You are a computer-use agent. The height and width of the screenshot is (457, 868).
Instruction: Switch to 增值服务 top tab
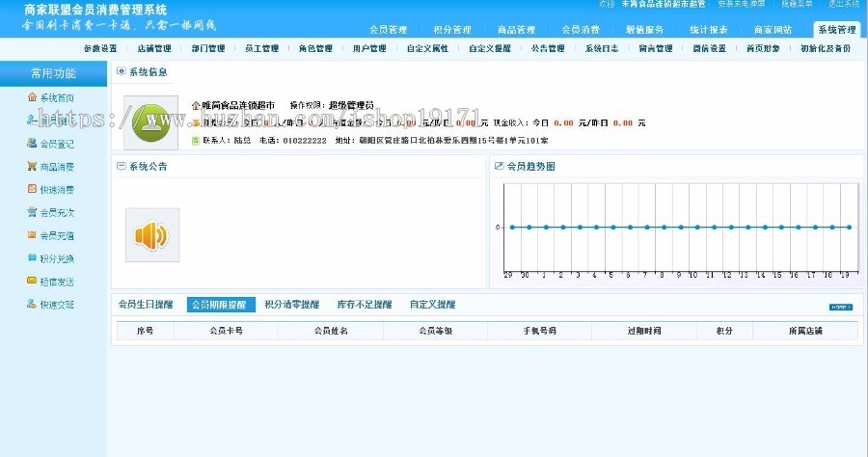coord(645,30)
